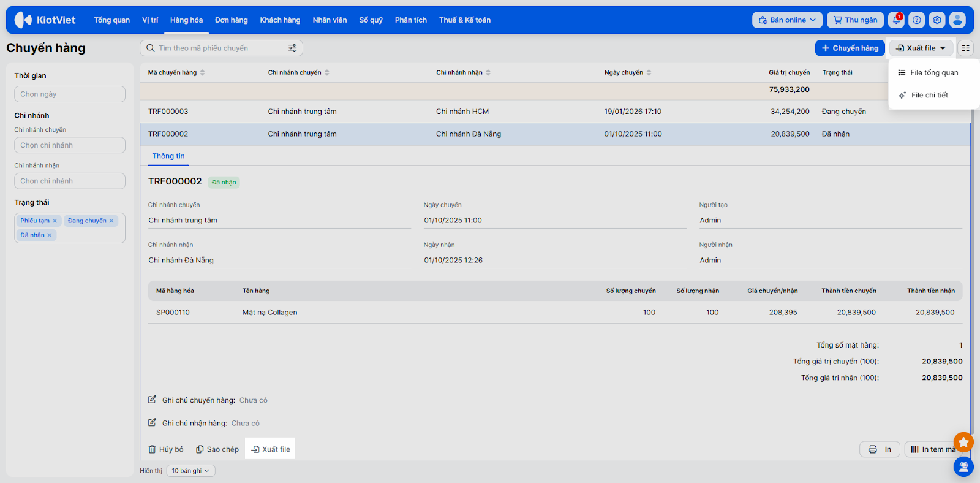980x483 pixels.
Task: Choose a sending branch in Chi nhánh chuyển
Action: 70,145
